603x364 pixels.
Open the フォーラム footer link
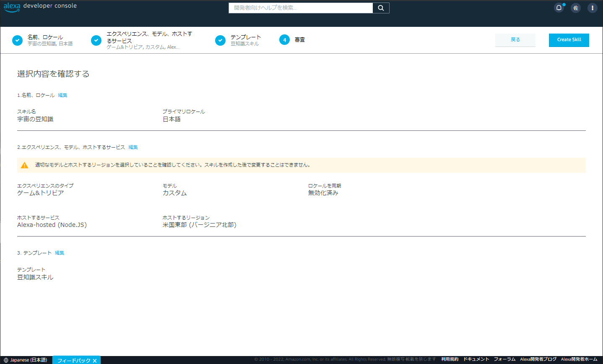click(x=504, y=359)
